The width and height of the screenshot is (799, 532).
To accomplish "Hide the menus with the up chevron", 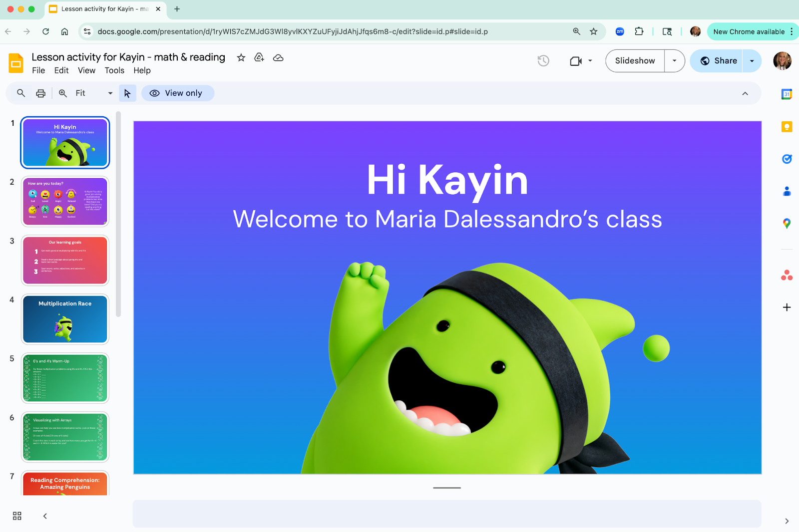I will [x=745, y=93].
